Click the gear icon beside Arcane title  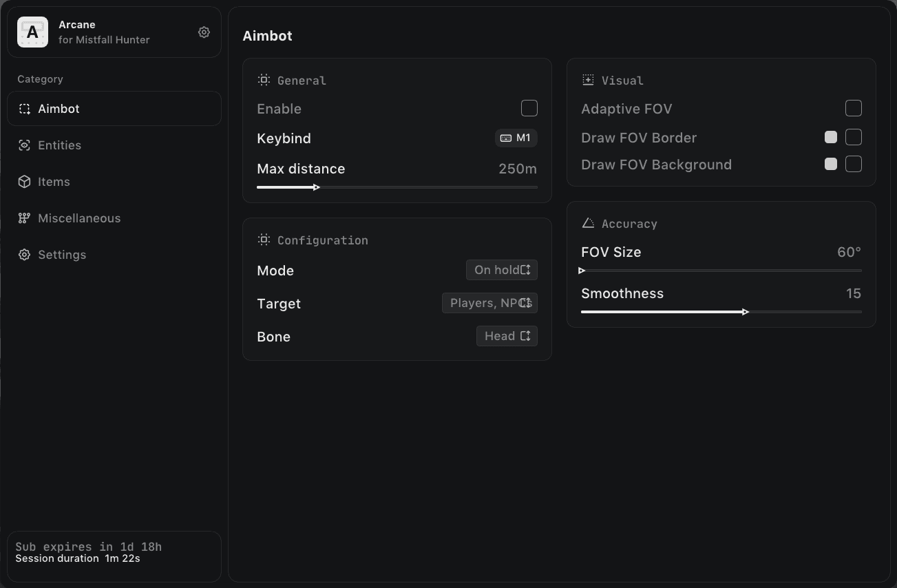click(x=204, y=32)
